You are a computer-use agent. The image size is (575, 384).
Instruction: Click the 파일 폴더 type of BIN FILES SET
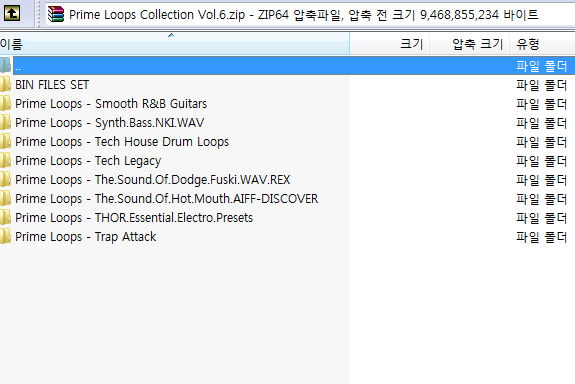pos(542,85)
